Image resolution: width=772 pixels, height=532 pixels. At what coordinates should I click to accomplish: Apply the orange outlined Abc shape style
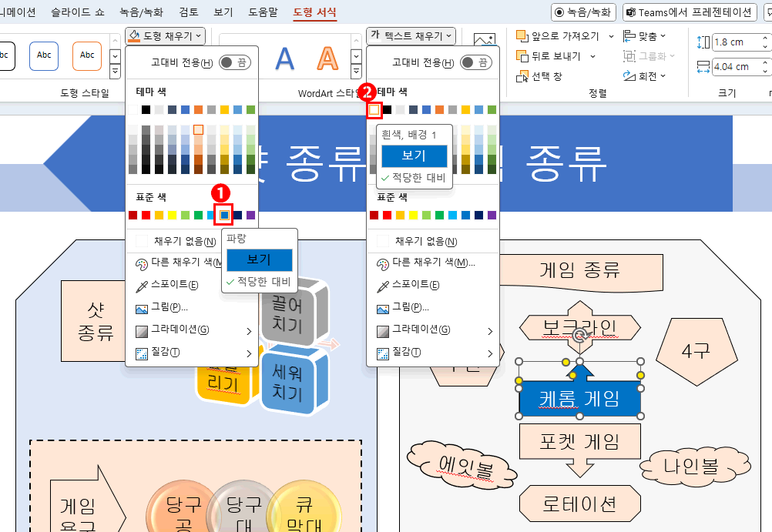pyautogui.click(x=87, y=55)
